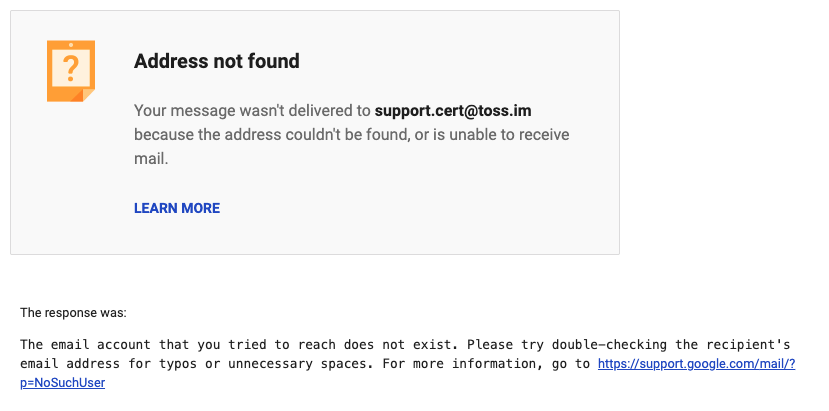Screen dimensions: 829x411
Task: Click the p=NoSuchUser link text
Action: pos(62,382)
